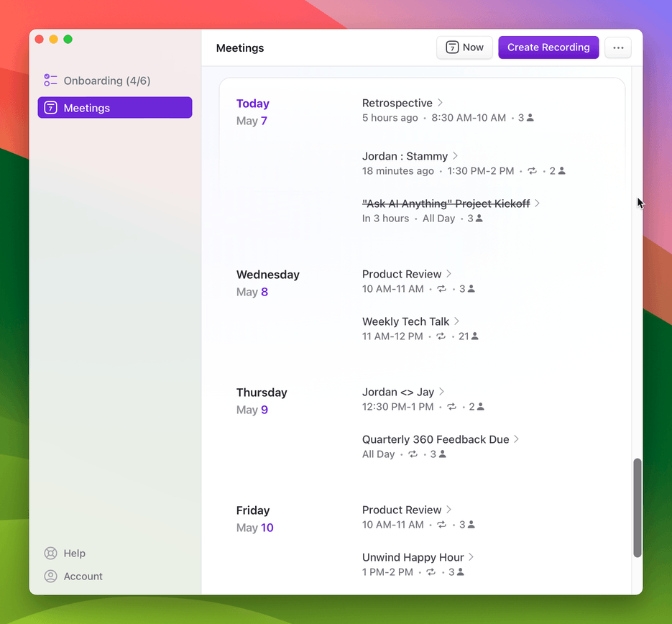Click the recurring icon on Unwind Happy Hour
This screenshot has height=624, width=672.
[431, 572]
